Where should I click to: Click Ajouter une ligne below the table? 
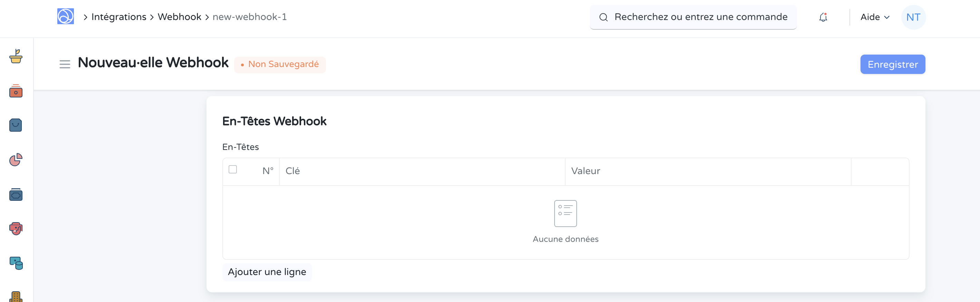267,272
